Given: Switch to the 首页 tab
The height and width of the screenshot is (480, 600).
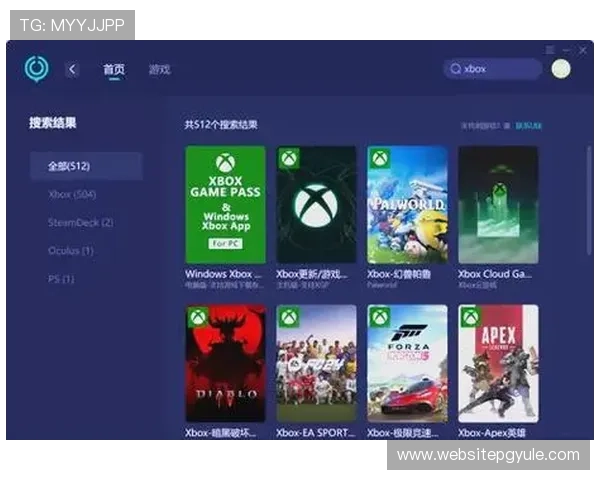Looking at the screenshot, I should click(114, 70).
